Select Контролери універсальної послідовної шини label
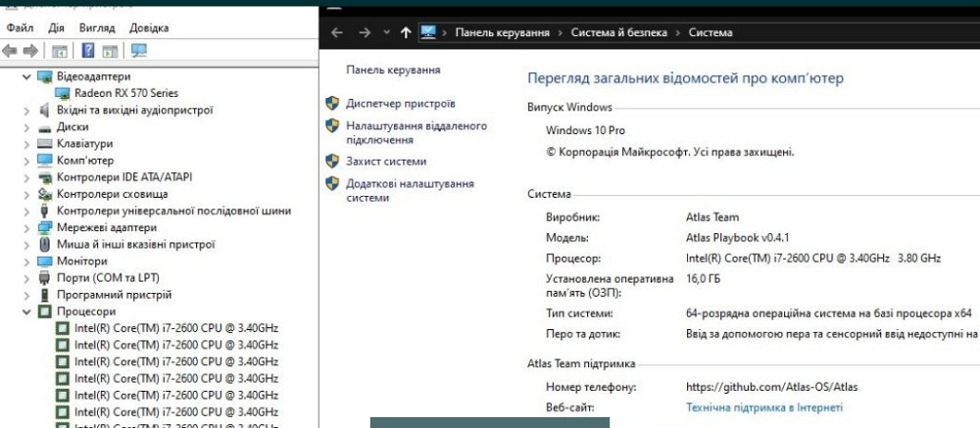 [x=173, y=211]
